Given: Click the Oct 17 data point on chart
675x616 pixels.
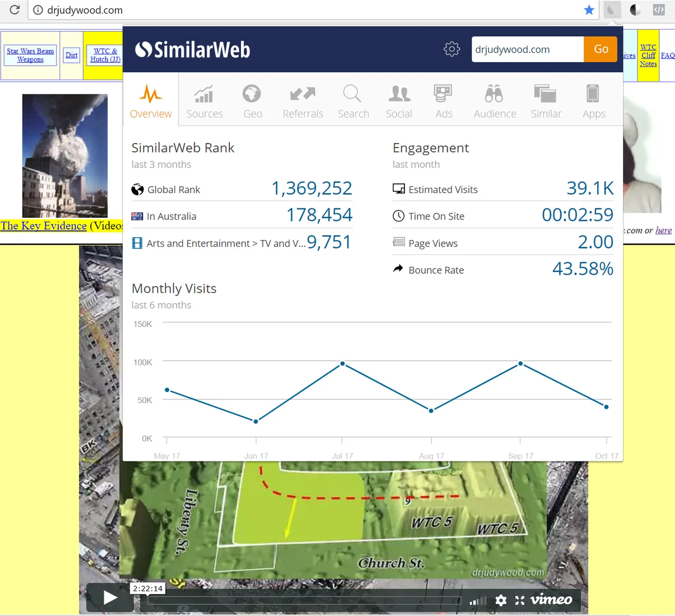Looking at the screenshot, I should click(606, 407).
